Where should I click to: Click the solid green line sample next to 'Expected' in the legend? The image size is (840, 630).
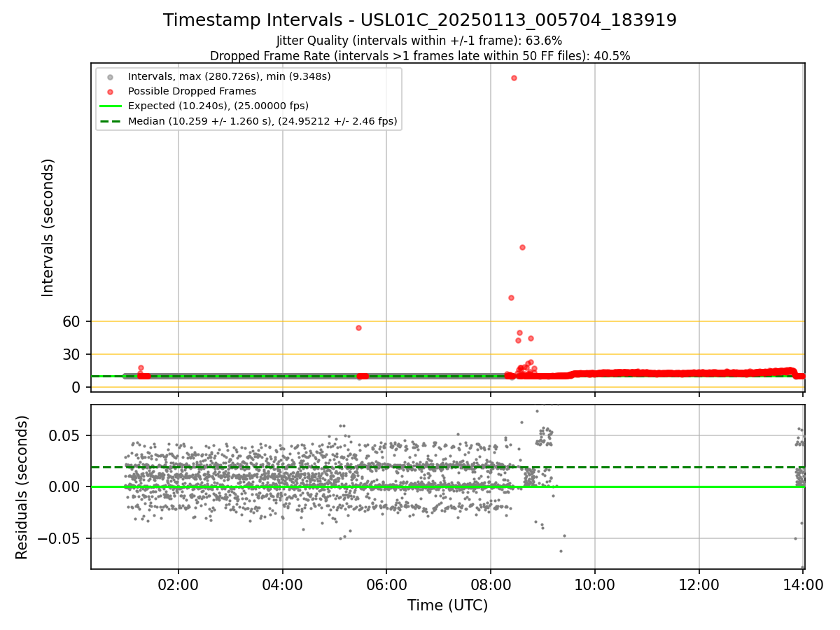tap(110, 106)
